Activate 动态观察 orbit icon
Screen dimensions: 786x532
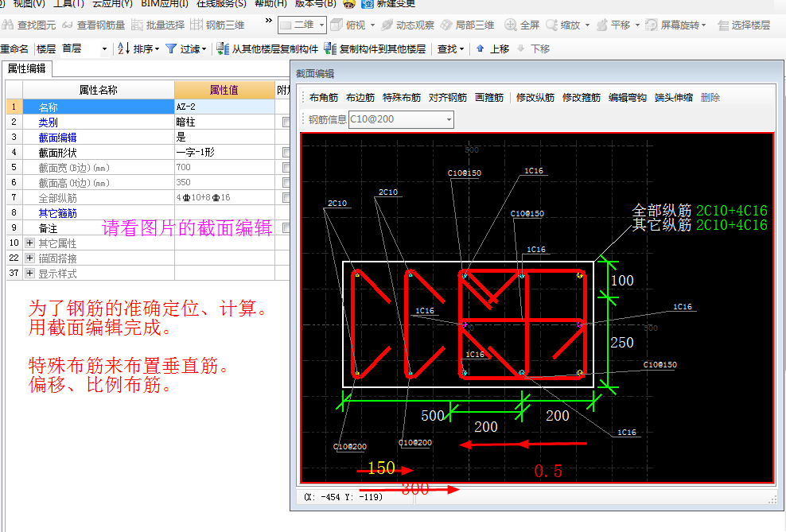tap(387, 25)
